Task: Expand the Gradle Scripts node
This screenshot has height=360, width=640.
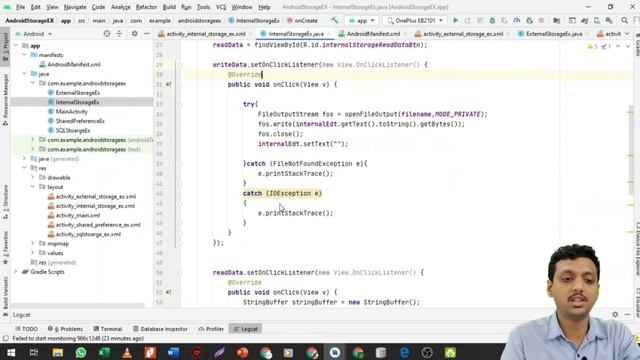Action: (x=16, y=271)
